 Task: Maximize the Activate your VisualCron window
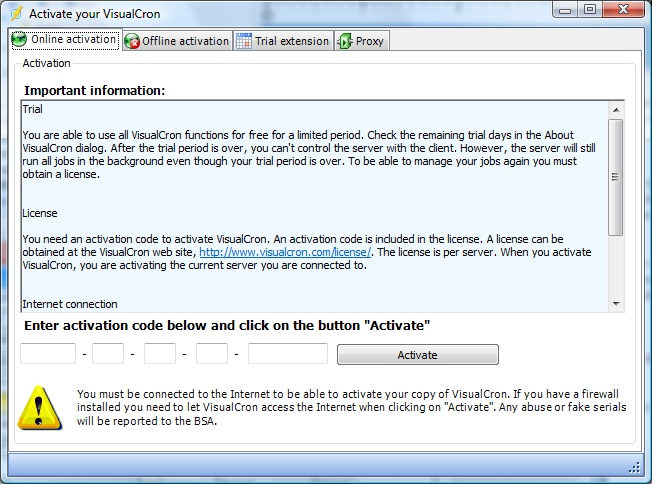(x=590, y=11)
